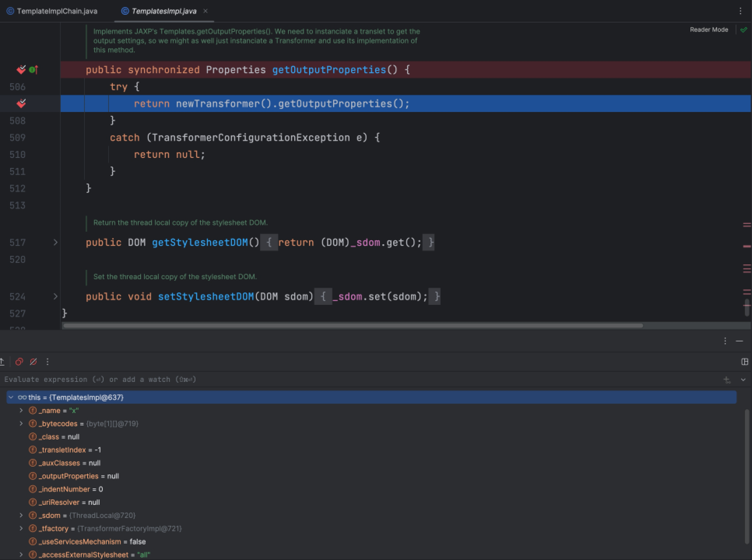Click getOutputProperties method name in declaration
The image size is (752, 560).
point(329,70)
